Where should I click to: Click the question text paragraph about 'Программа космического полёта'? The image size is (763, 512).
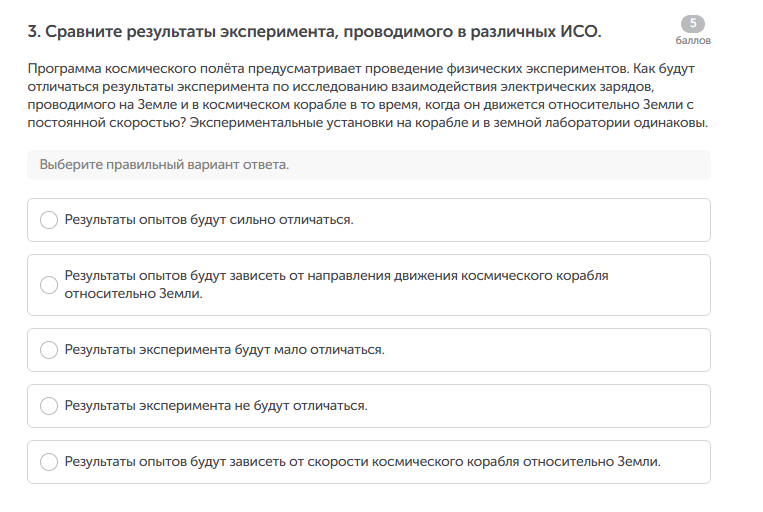tap(368, 98)
